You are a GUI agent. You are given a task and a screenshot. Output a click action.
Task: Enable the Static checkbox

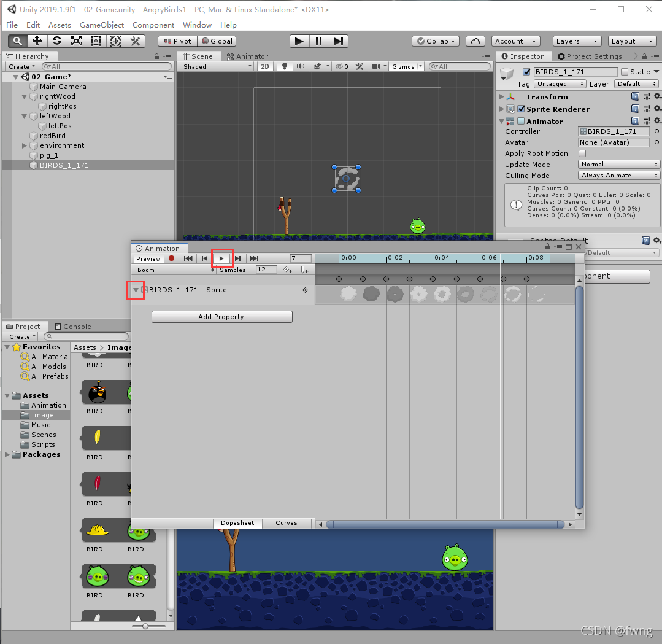[x=625, y=72]
